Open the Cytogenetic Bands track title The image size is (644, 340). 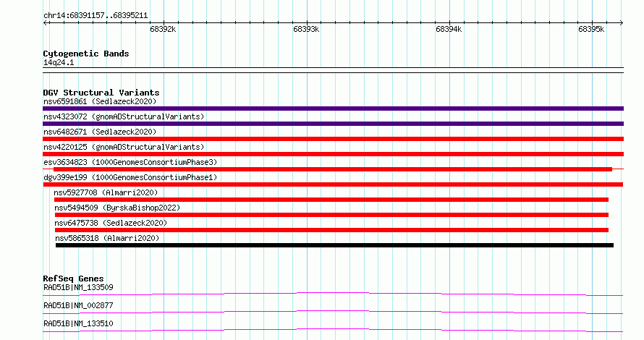[x=86, y=54]
